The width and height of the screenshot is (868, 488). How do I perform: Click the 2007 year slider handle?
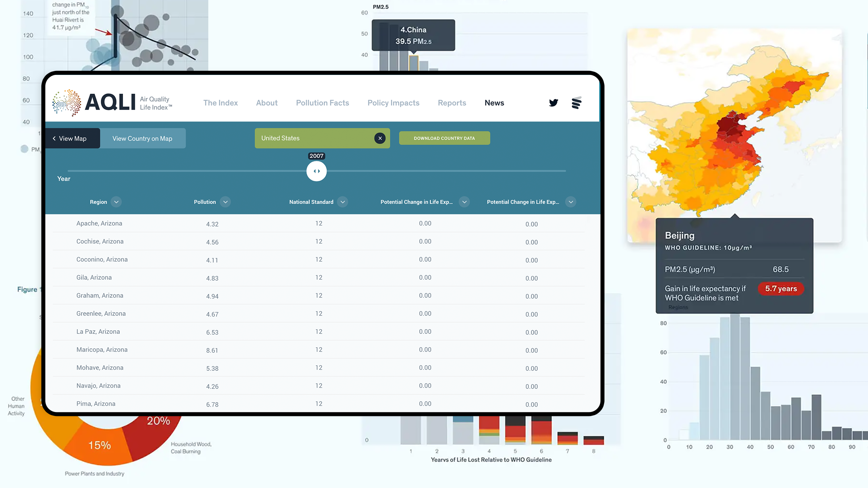316,171
